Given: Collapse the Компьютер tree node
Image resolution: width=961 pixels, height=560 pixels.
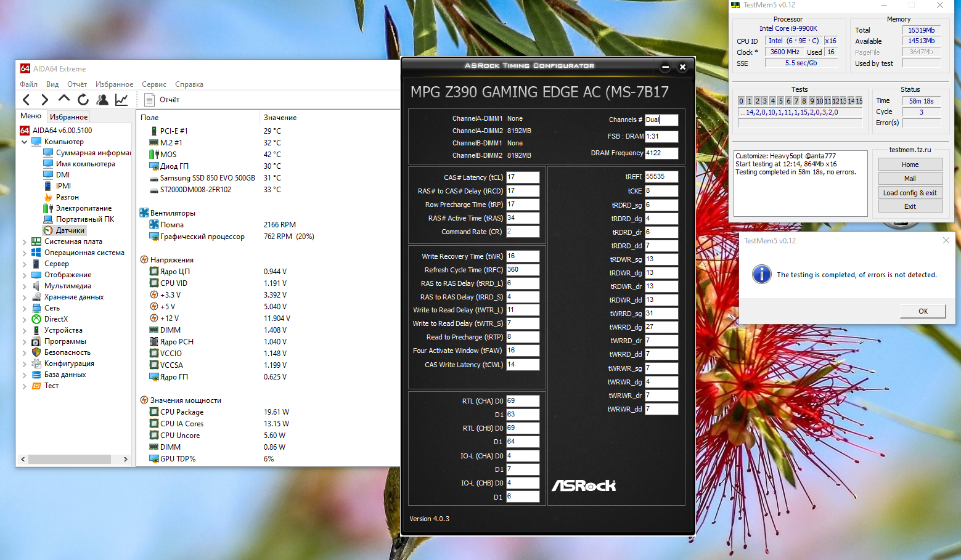Looking at the screenshot, I should pos(25,142).
